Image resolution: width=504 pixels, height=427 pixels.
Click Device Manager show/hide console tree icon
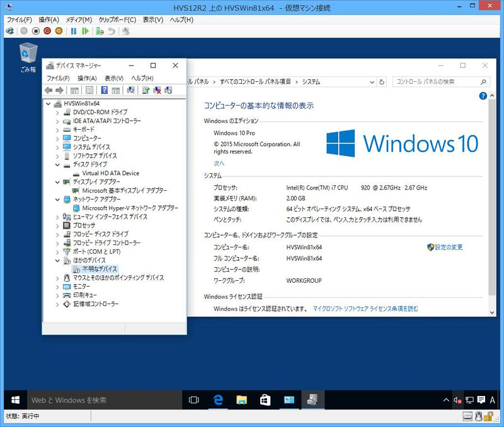[x=74, y=90]
